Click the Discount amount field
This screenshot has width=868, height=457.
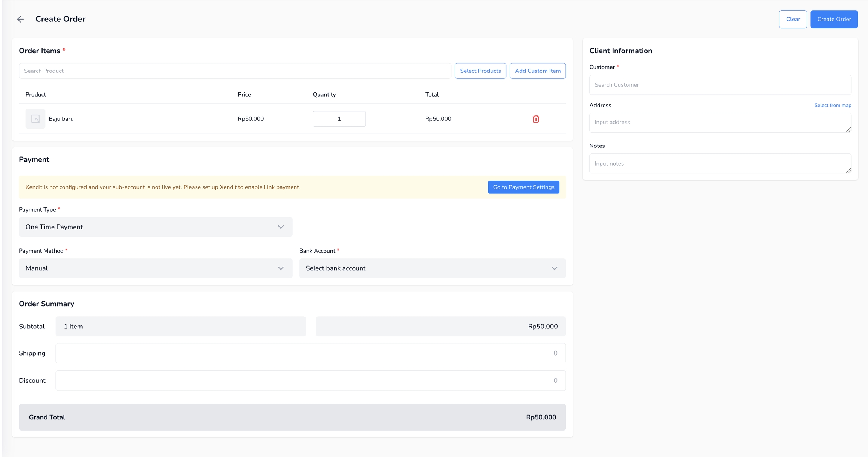tap(310, 380)
